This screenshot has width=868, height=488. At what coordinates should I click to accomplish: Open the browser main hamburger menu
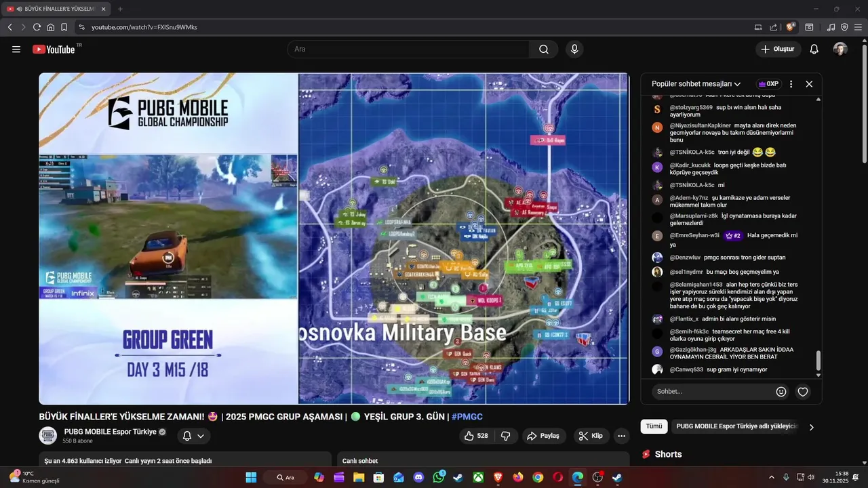coord(859,27)
